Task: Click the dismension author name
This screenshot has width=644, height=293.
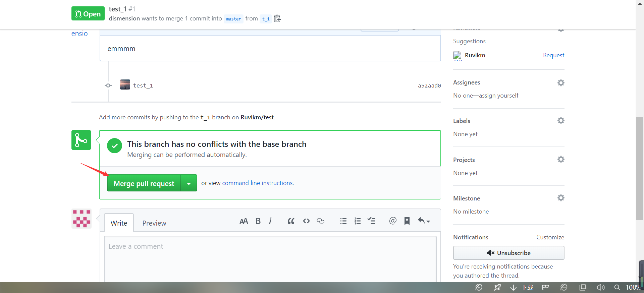Action: coord(124,18)
